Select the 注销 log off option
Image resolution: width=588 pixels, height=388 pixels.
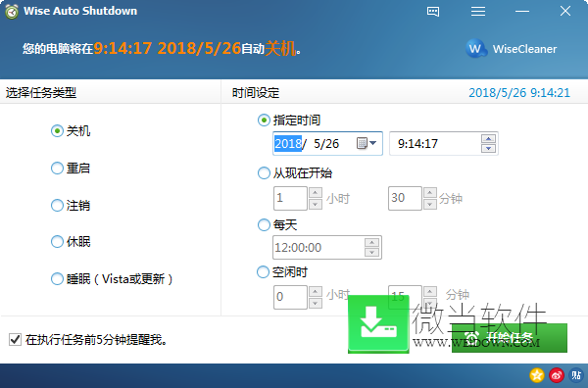click(x=57, y=205)
